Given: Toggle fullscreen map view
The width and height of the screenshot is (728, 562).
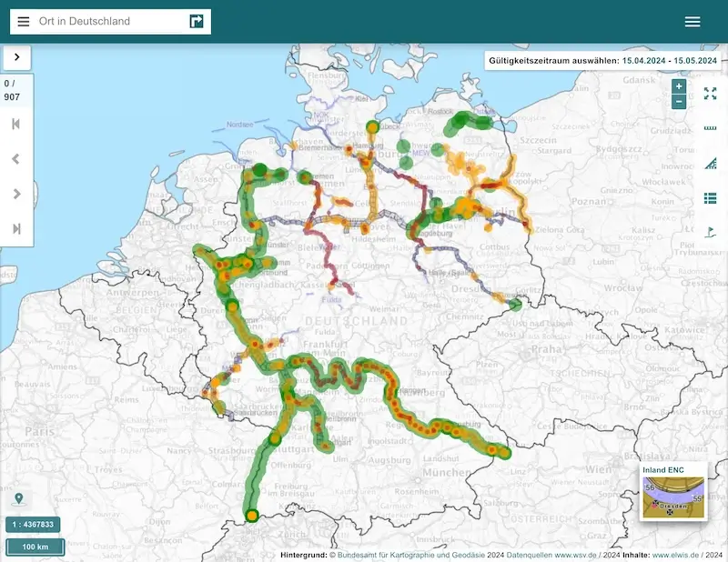Looking at the screenshot, I should point(710,94).
